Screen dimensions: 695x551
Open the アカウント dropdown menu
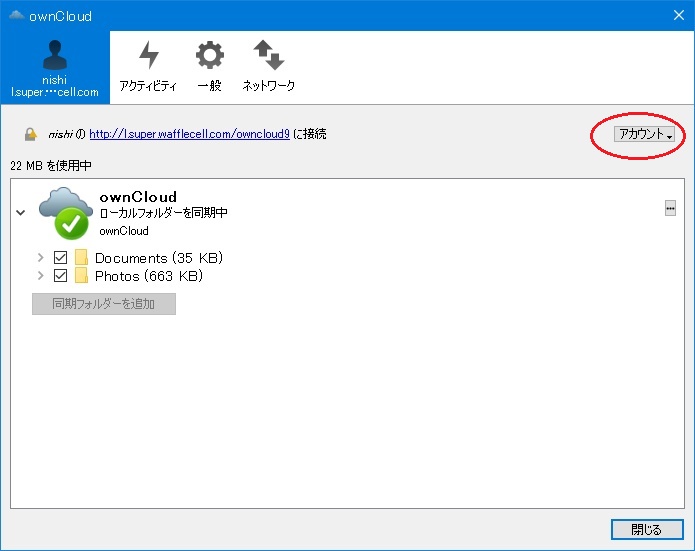click(x=644, y=134)
